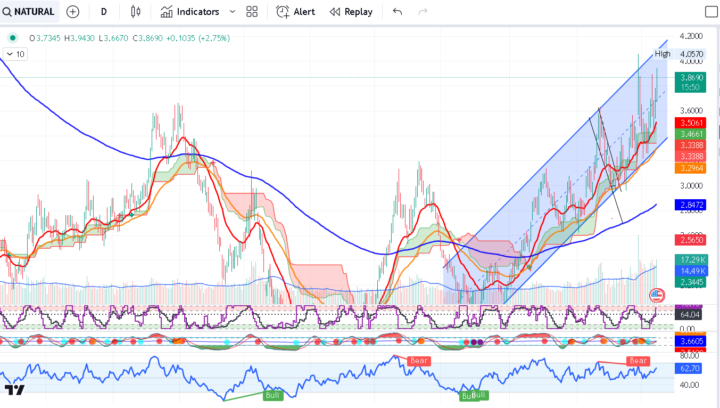Click the TradingView logo

click(14, 390)
